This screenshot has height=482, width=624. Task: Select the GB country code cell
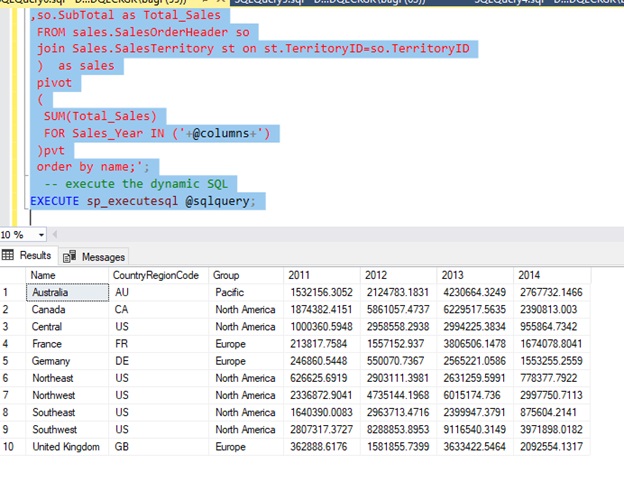(158, 447)
